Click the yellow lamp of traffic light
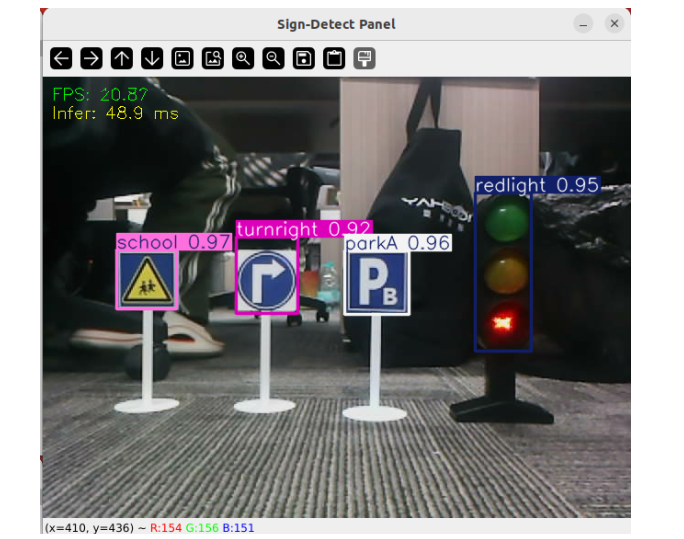Viewport: 684px width, 539px height. [x=506, y=273]
